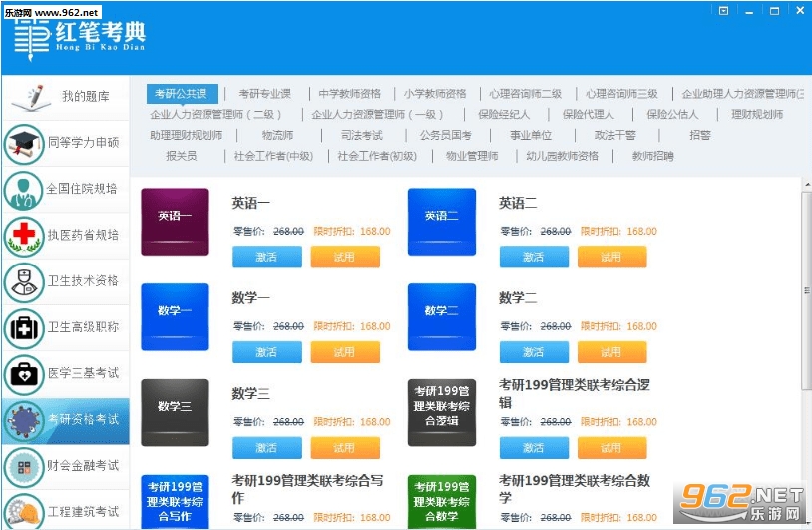Switch to the 中学教师资格 tab

coord(349,94)
